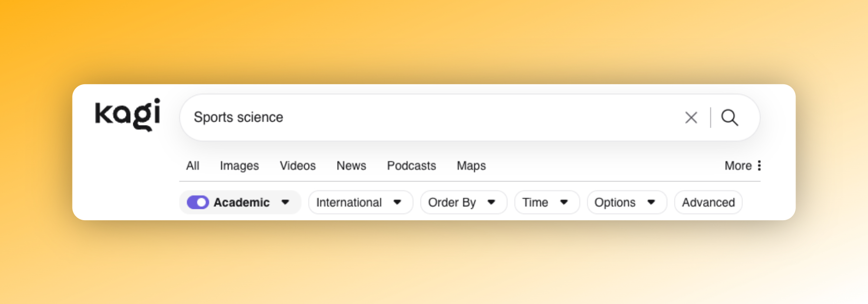868x304 pixels.
Task: Click the three-dot icon beside More
Action: tap(759, 165)
